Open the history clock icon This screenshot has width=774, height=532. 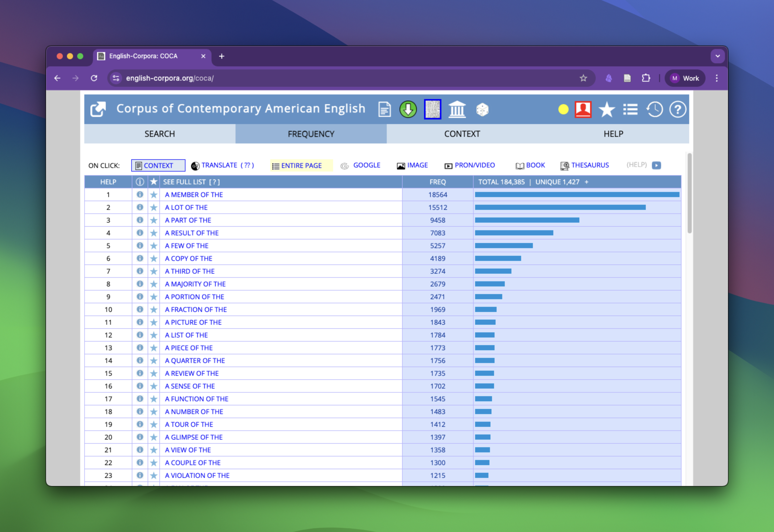[654, 109]
